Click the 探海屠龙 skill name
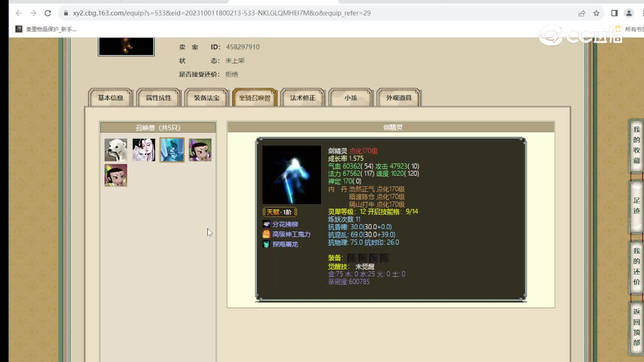 pyautogui.click(x=285, y=244)
